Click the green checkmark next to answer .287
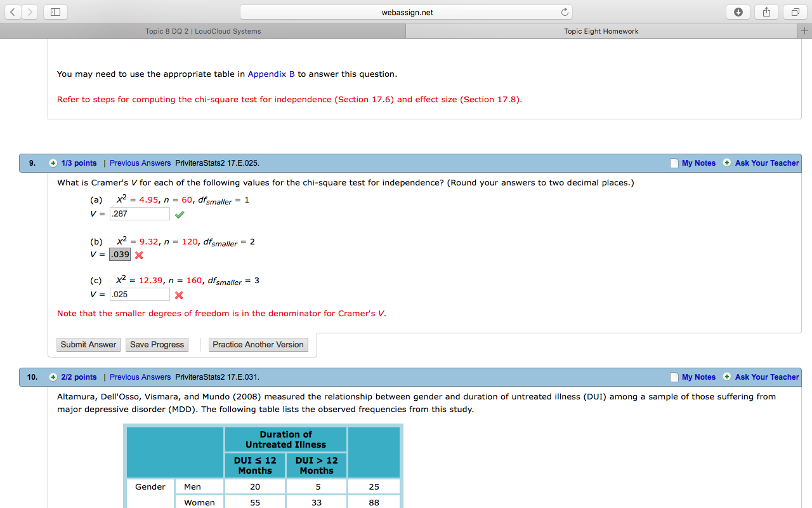The image size is (812, 508). coord(179,214)
